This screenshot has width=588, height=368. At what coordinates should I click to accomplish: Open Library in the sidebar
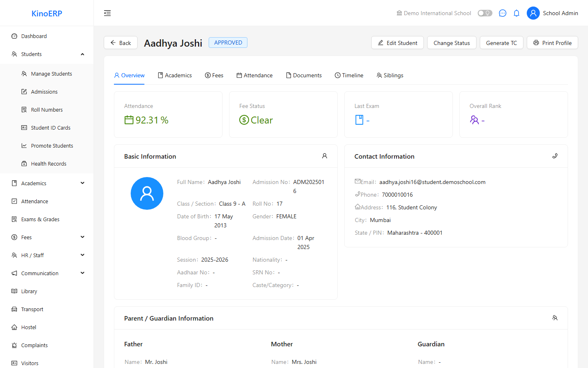47,291
